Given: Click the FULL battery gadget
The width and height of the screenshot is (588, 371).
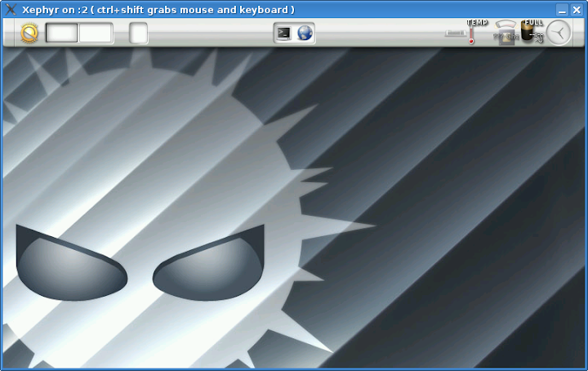Looking at the screenshot, I should 532,32.
